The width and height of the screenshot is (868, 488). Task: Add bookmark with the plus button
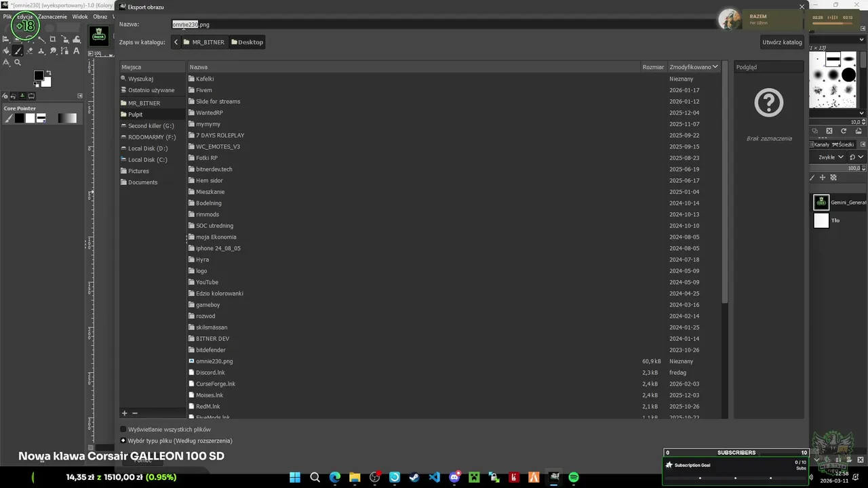124,413
